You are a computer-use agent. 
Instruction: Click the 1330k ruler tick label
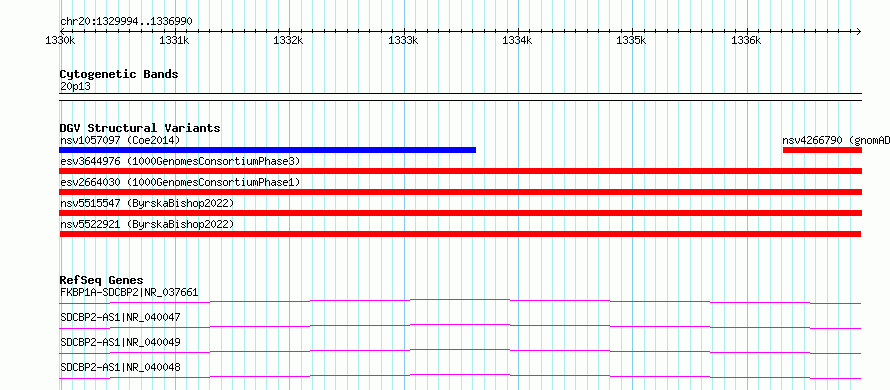[x=60, y=40]
